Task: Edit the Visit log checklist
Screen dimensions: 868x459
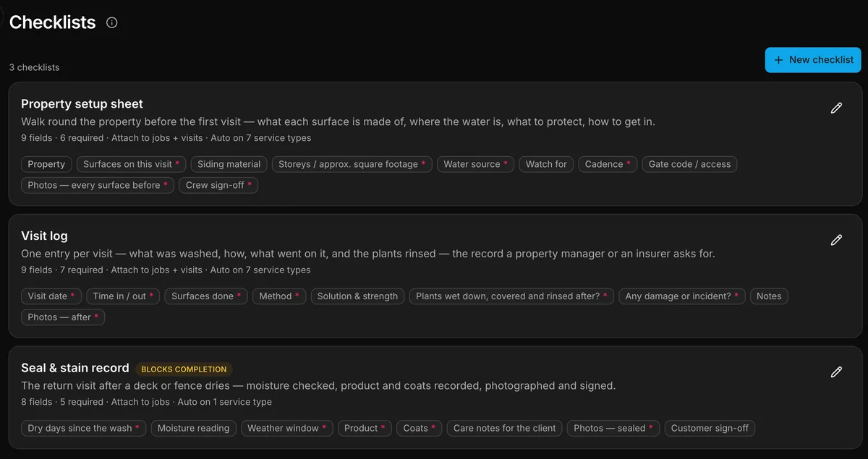Action: [x=836, y=240]
